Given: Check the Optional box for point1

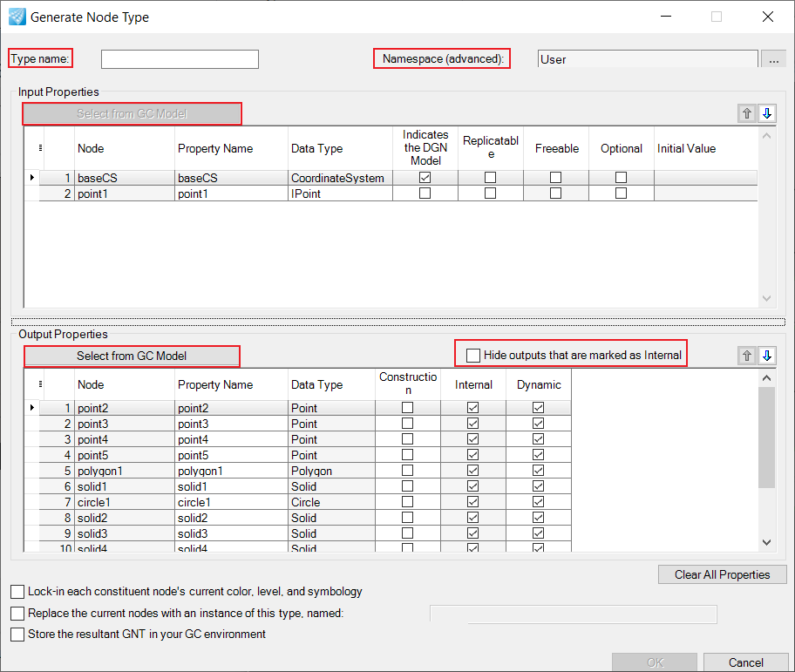Looking at the screenshot, I should 621,193.
